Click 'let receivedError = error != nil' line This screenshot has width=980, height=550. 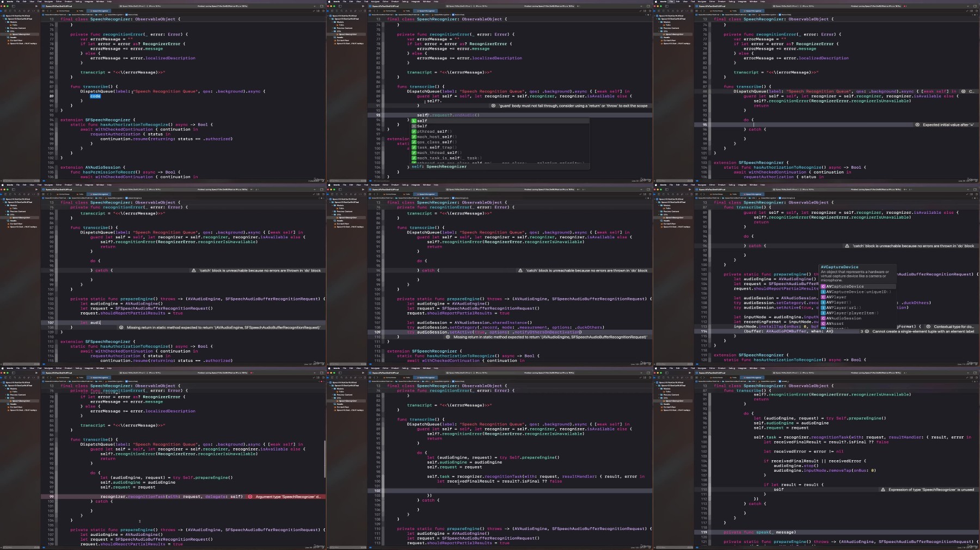pos(803,451)
